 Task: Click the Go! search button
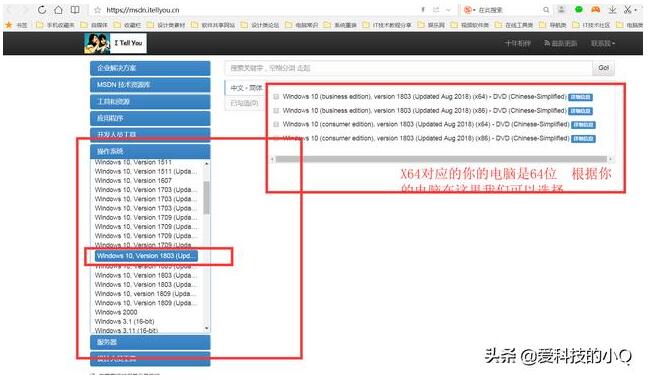coord(603,68)
